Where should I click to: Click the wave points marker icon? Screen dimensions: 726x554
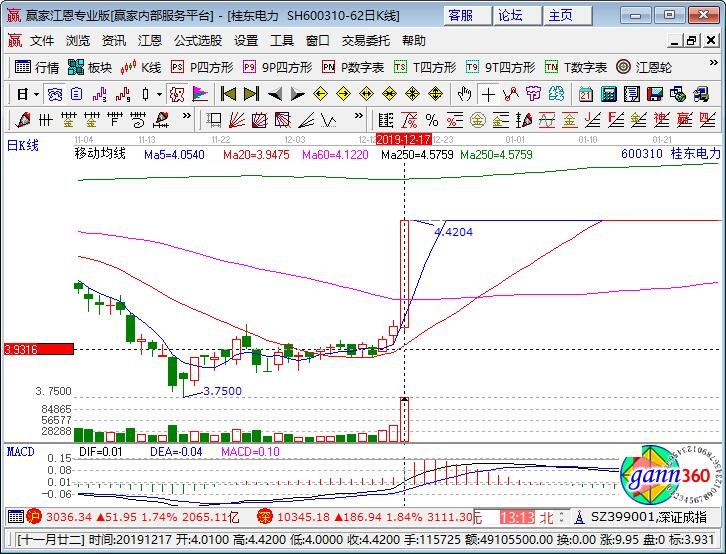pos(511,94)
